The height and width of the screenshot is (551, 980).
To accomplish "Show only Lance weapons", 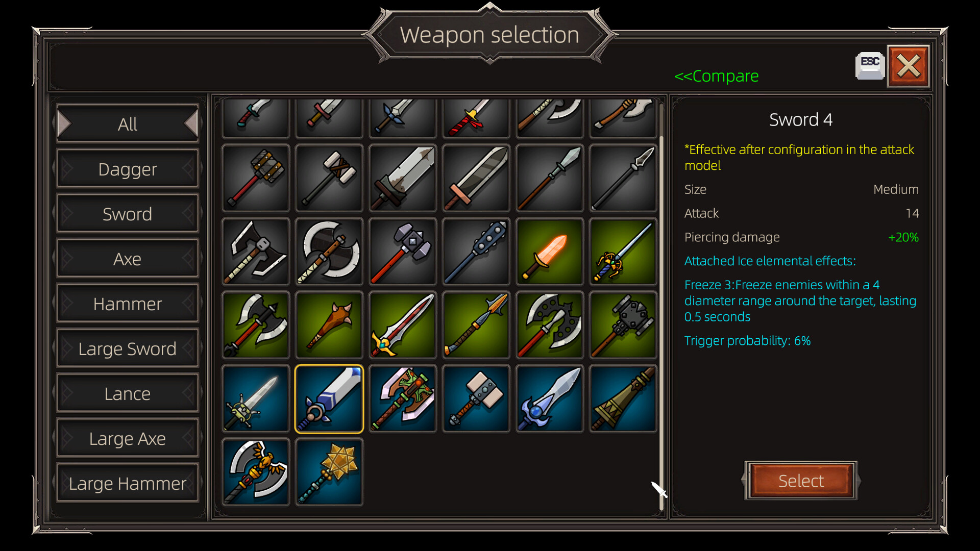I will (x=128, y=393).
